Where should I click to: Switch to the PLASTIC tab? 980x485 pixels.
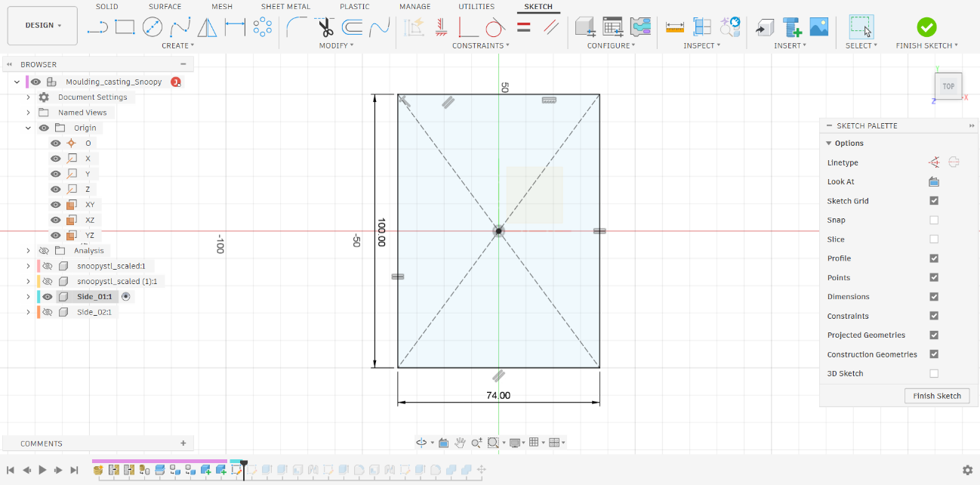(355, 7)
